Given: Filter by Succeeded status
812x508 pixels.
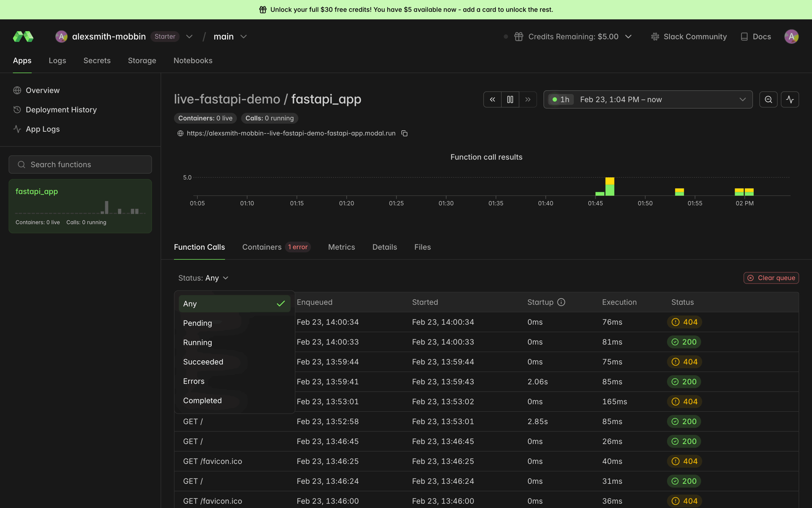Looking at the screenshot, I should tap(234, 362).
